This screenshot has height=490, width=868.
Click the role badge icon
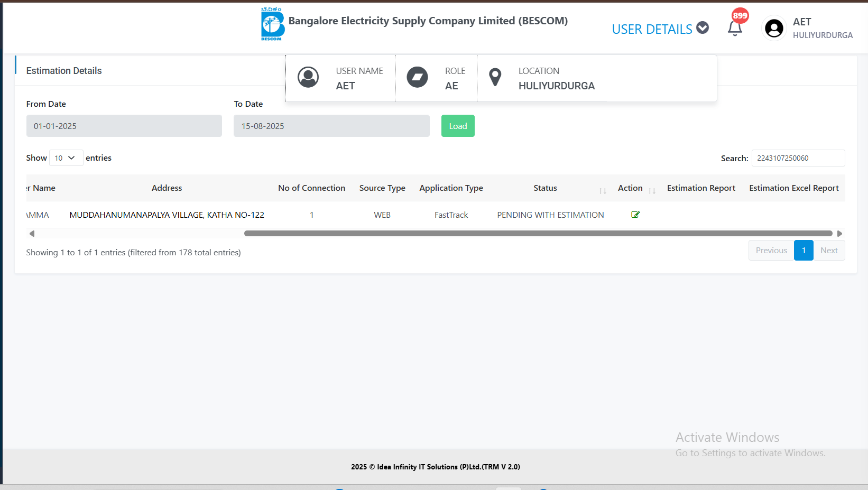click(x=417, y=77)
